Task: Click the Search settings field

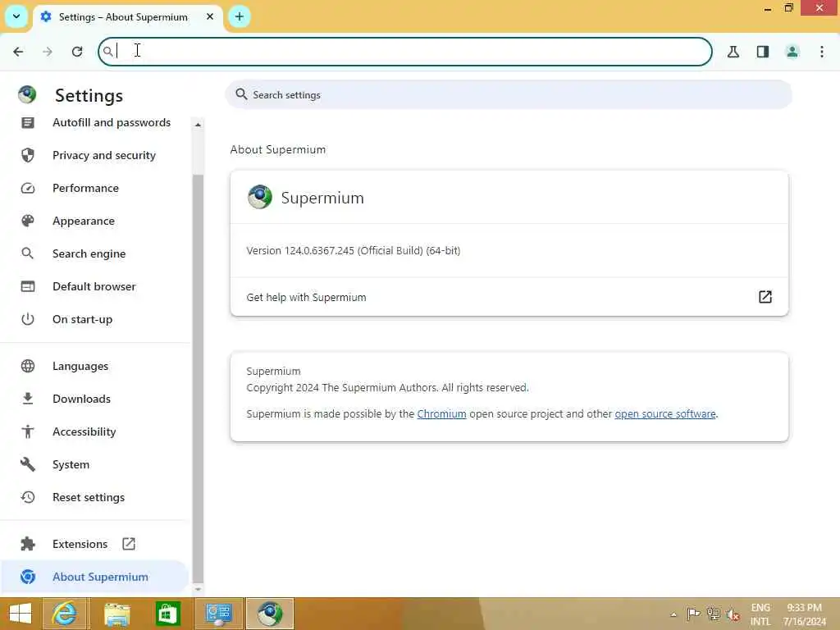Action: pyautogui.click(x=509, y=95)
